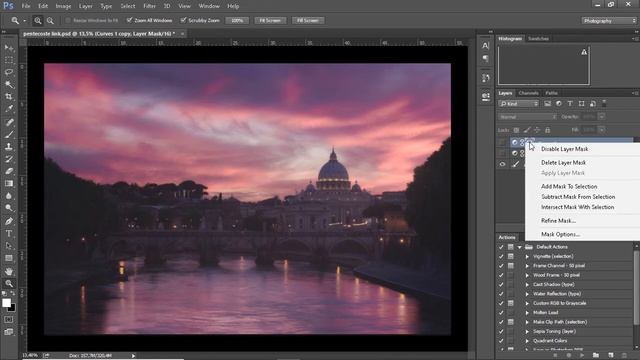Click the histogram warning triangle icon
This screenshot has width=640, height=360.
pyautogui.click(x=584, y=52)
